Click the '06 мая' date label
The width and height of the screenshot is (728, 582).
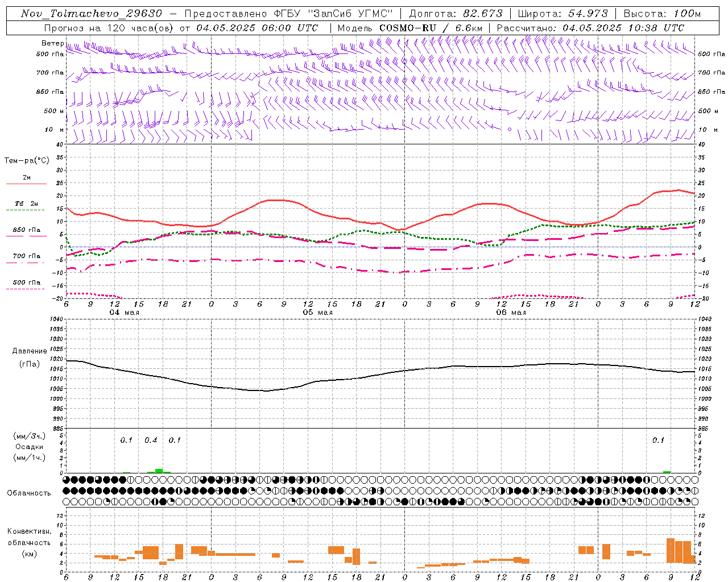click(511, 313)
